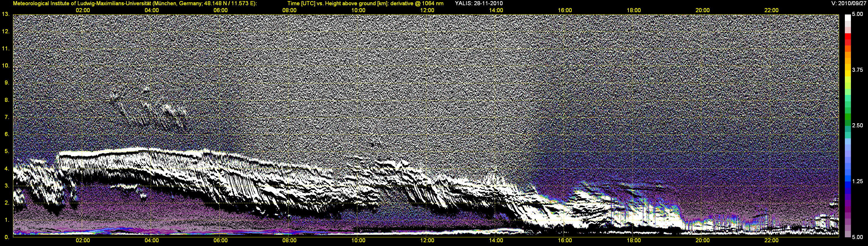
Task: Click the 'Time [UTC] vs. Height above ground' caption
Action: point(365,3)
